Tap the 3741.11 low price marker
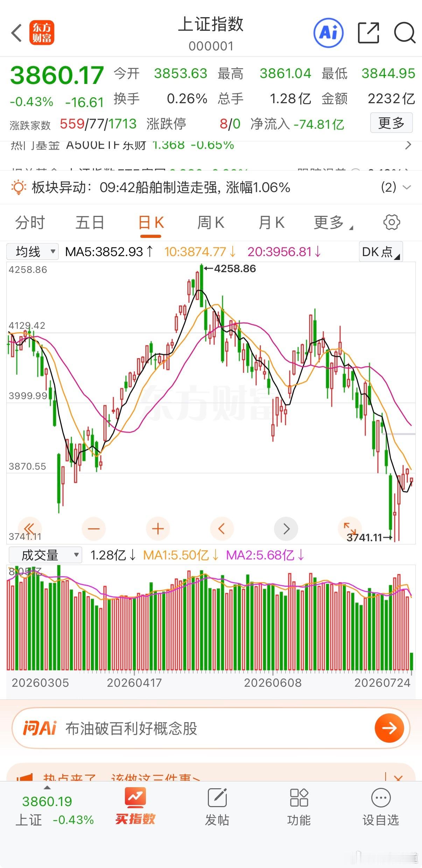Screen dimensions: 422x868 click(x=370, y=537)
